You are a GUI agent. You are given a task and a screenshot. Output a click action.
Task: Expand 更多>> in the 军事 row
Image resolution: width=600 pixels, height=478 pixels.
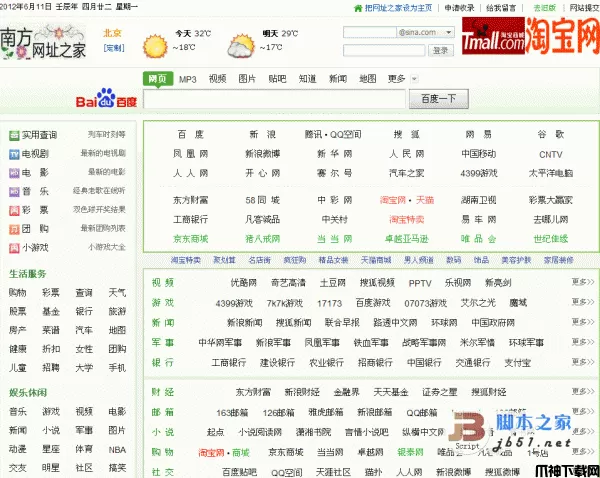pyautogui.click(x=583, y=342)
